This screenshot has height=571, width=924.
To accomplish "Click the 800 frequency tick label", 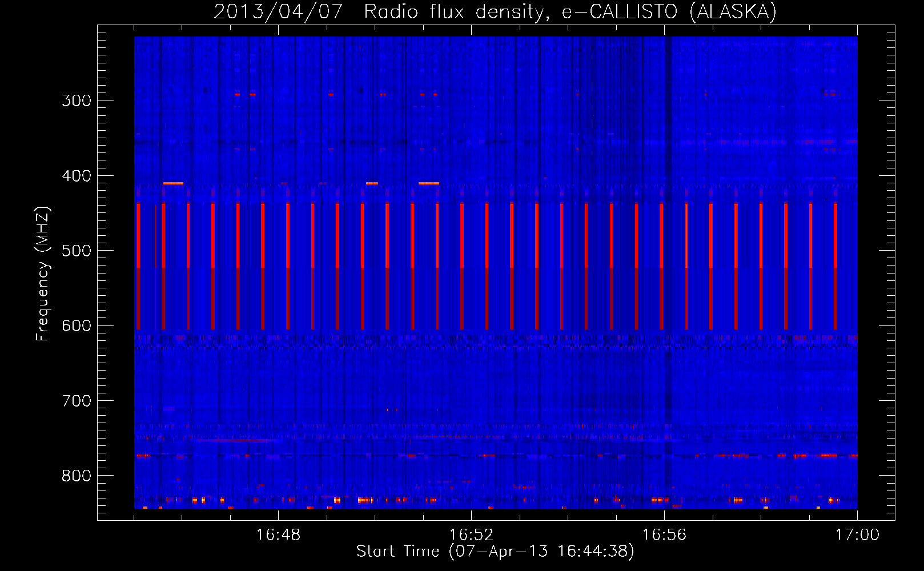I will point(77,476).
